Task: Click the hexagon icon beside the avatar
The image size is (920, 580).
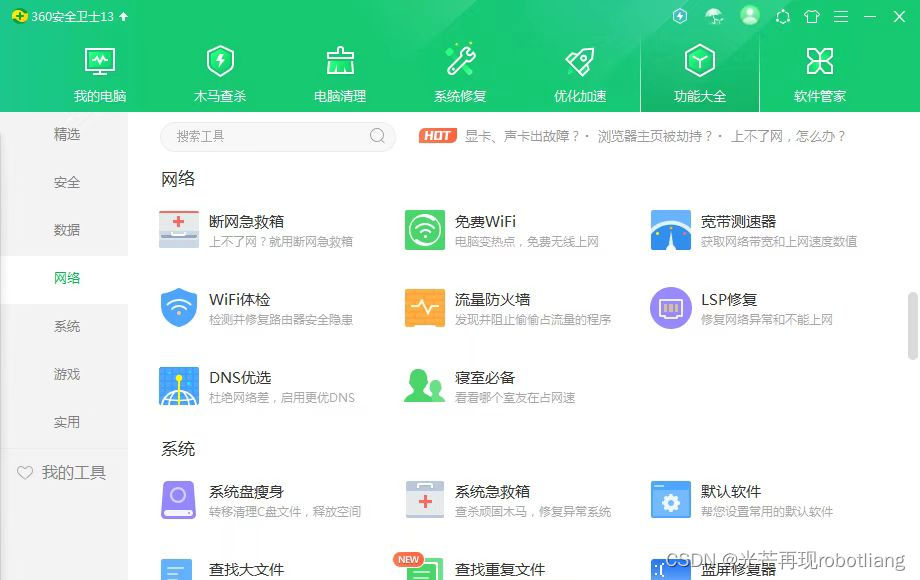Action: tap(783, 16)
